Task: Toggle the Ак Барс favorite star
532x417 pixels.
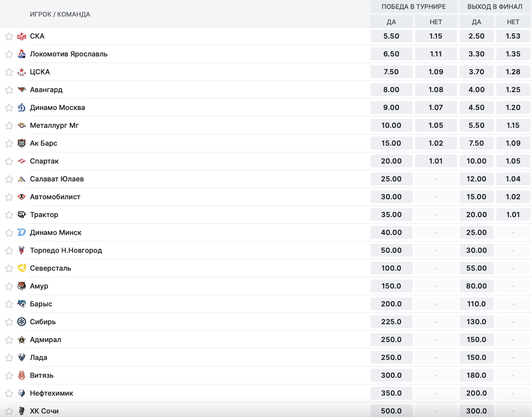Action: tap(9, 143)
